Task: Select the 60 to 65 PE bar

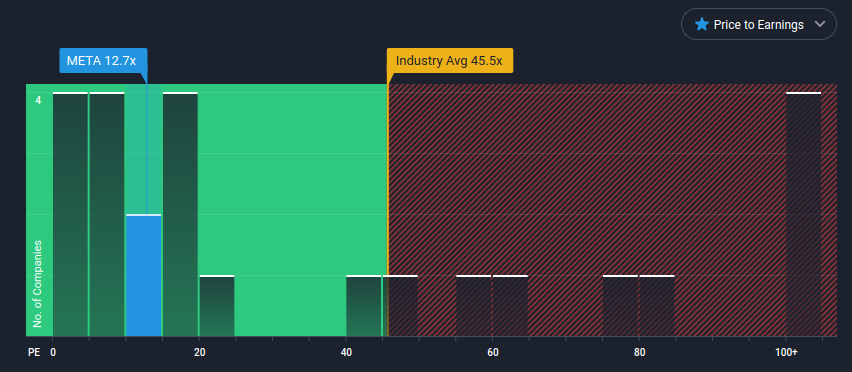Action: pos(510,306)
